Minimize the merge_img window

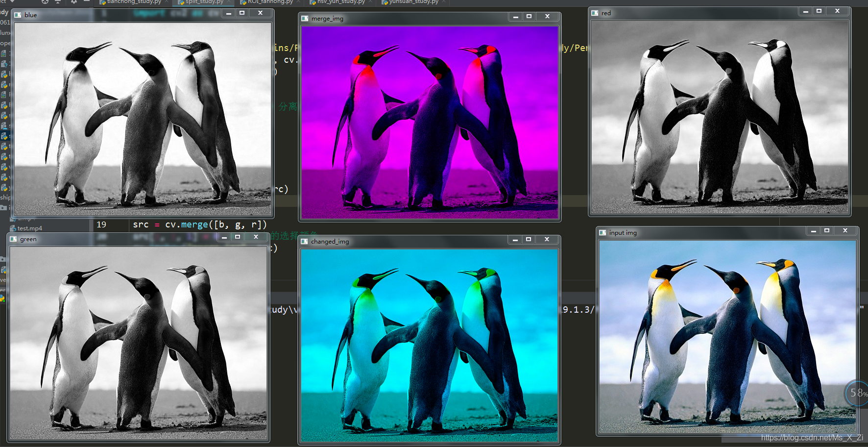pos(515,17)
